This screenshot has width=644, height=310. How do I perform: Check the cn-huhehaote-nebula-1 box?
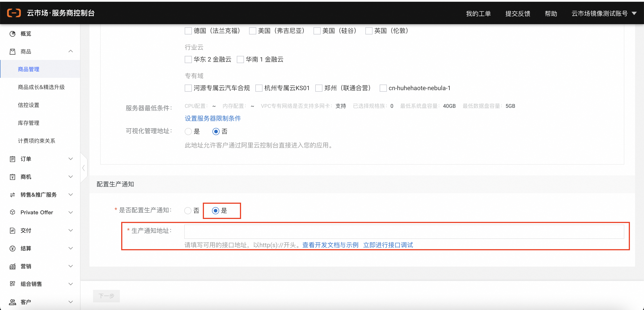383,88
